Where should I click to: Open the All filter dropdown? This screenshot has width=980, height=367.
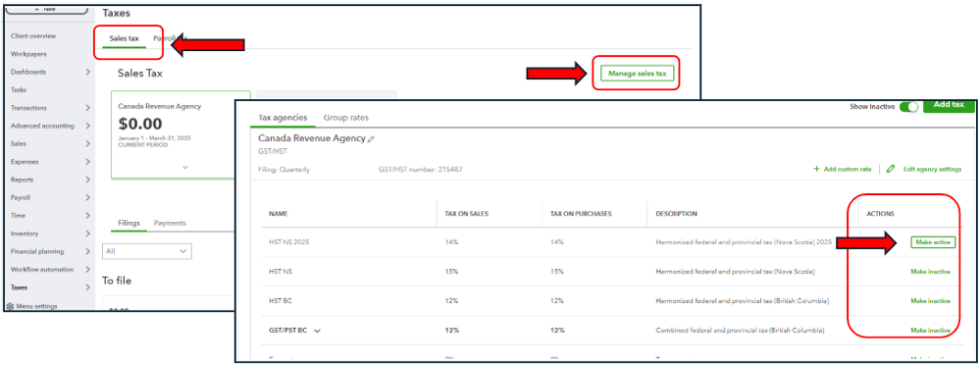coord(147,251)
